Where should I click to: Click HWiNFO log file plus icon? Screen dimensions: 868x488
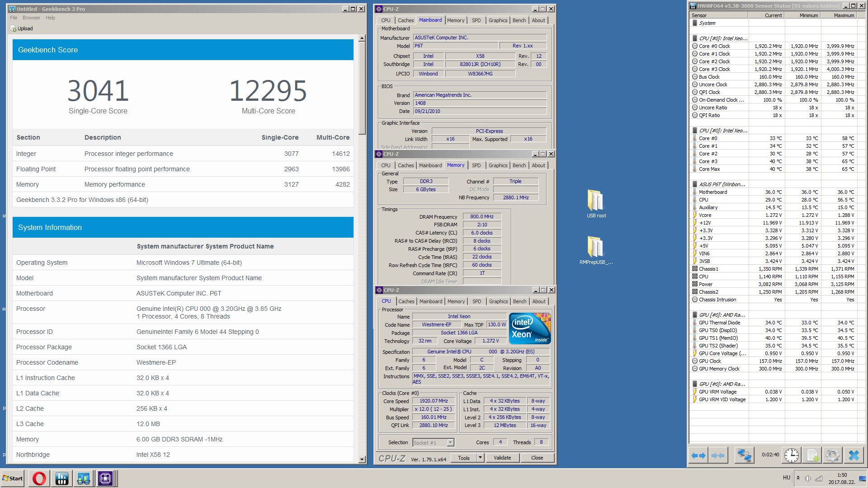click(x=813, y=455)
